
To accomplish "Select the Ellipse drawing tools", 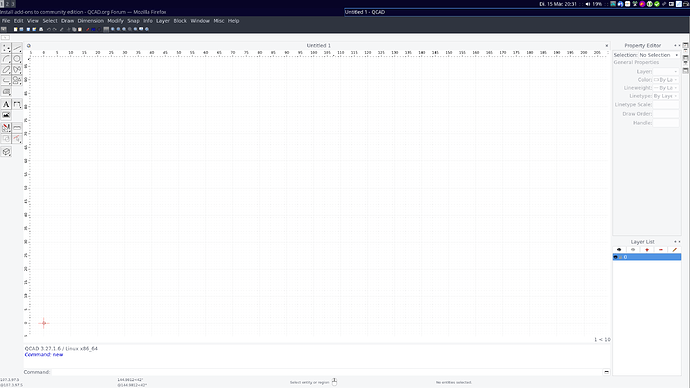I will tap(6, 70).
